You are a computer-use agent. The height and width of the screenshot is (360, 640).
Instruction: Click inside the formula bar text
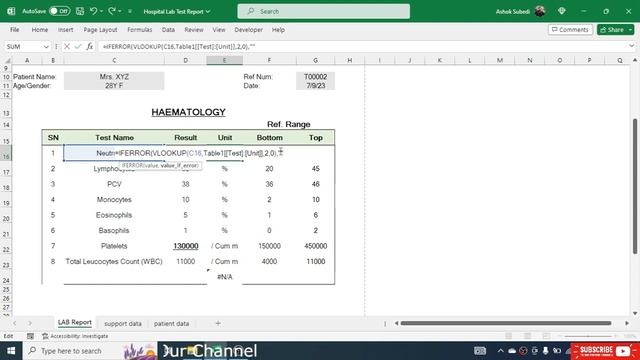click(179, 47)
